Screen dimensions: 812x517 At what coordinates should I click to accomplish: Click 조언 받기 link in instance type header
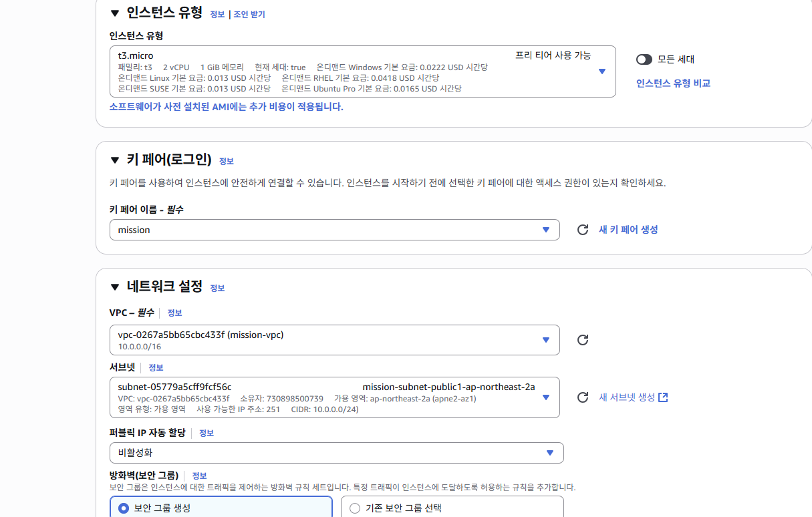[249, 14]
